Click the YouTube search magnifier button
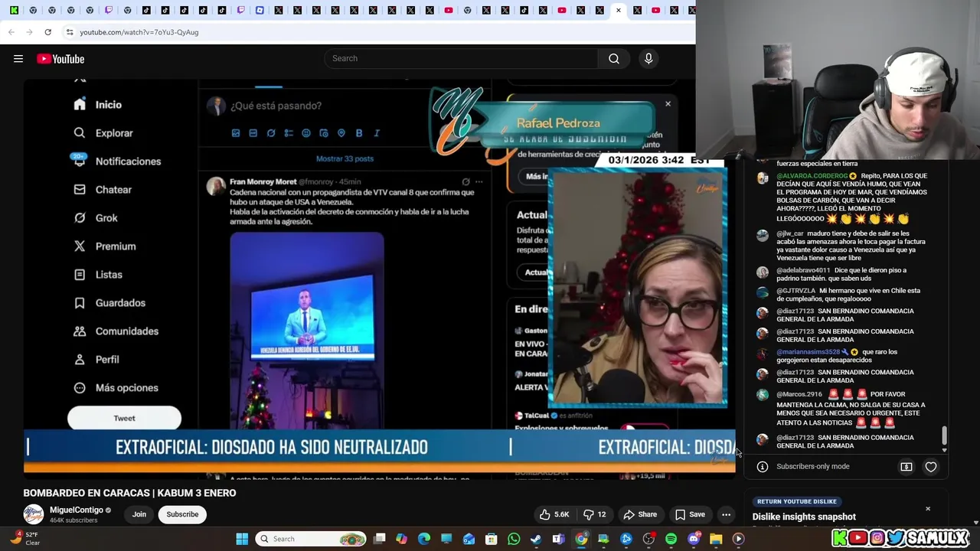 [614, 59]
